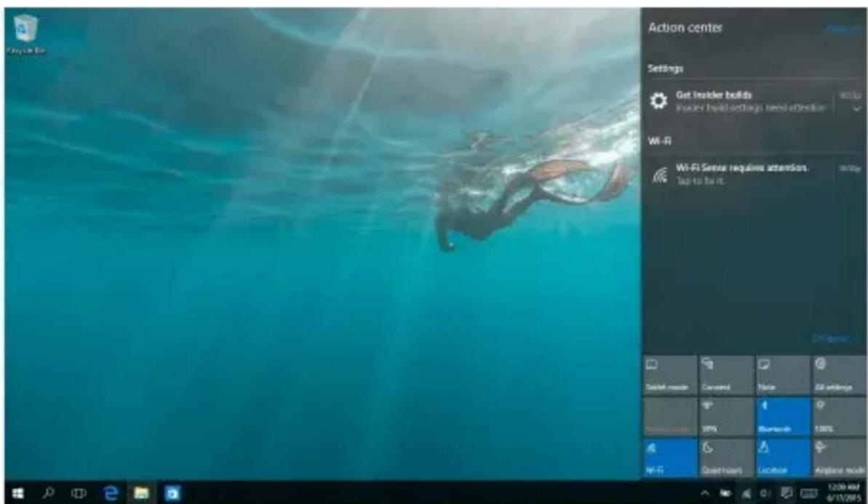The image size is (868, 504).
Task: Turn off Wi-Fi quick action tile
Action: [669, 458]
